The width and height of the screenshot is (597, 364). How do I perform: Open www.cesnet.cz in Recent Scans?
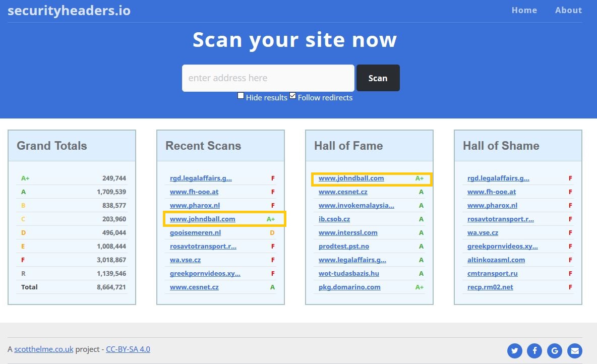(194, 287)
